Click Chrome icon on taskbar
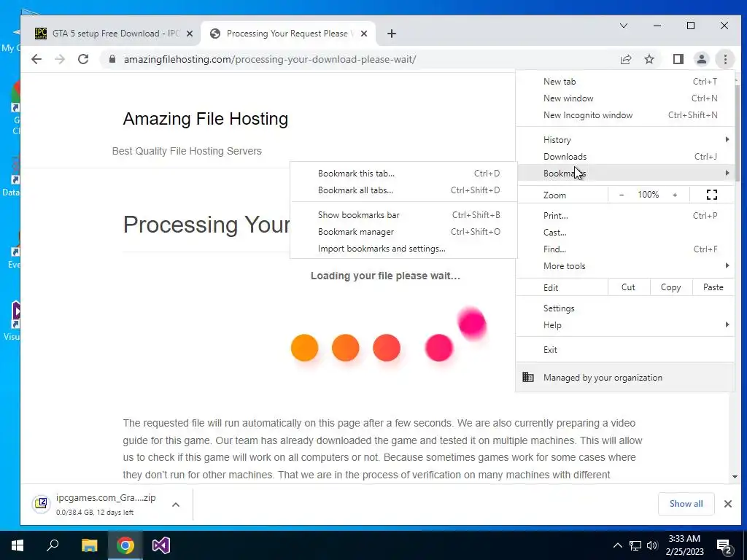Image resolution: width=747 pixels, height=560 pixels. point(125,545)
